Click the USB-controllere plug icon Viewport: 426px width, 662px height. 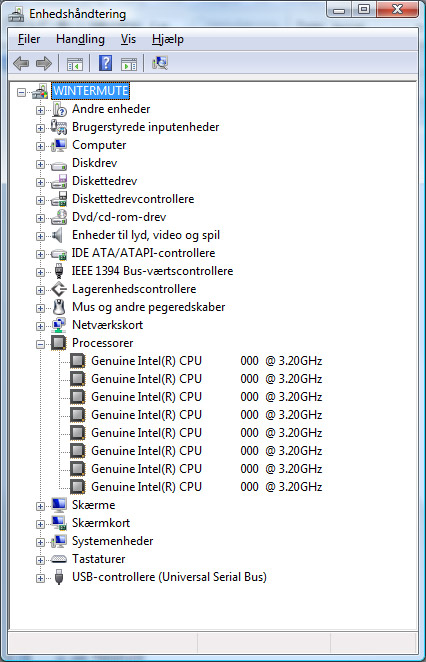coord(59,577)
